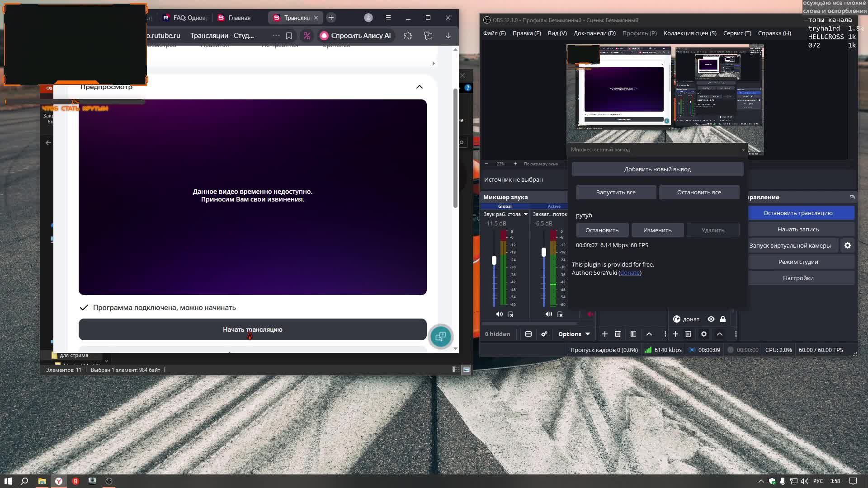Mute the Звук раб. стола channel
868x488 pixels.
coord(499,314)
